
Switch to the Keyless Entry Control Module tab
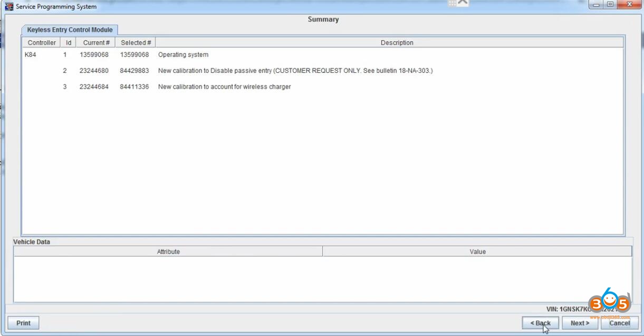click(69, 30)
